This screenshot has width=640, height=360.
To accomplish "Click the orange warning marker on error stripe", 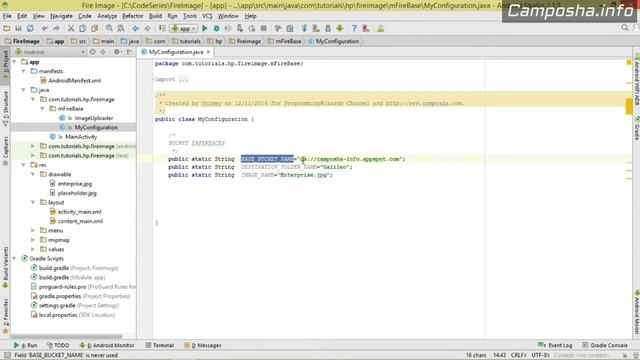I will point(629,106).
